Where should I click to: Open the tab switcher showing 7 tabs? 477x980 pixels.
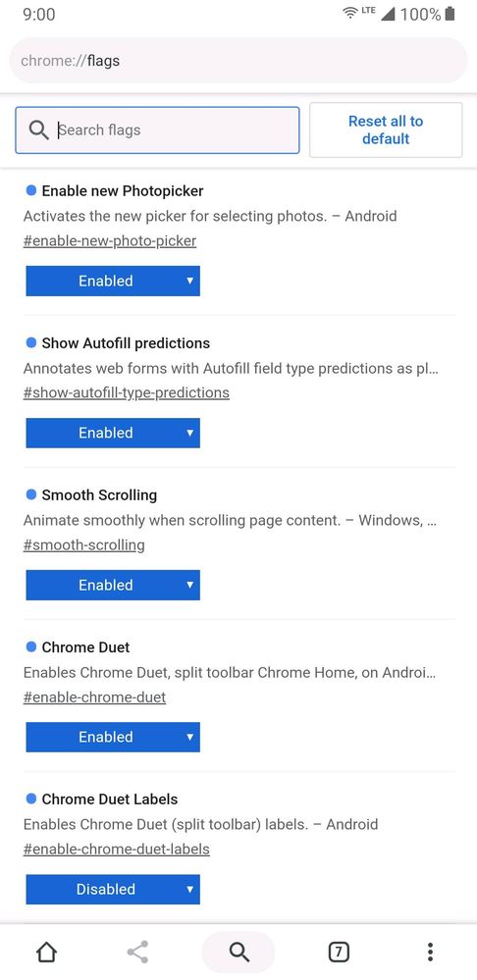click(x=339, y=952)
